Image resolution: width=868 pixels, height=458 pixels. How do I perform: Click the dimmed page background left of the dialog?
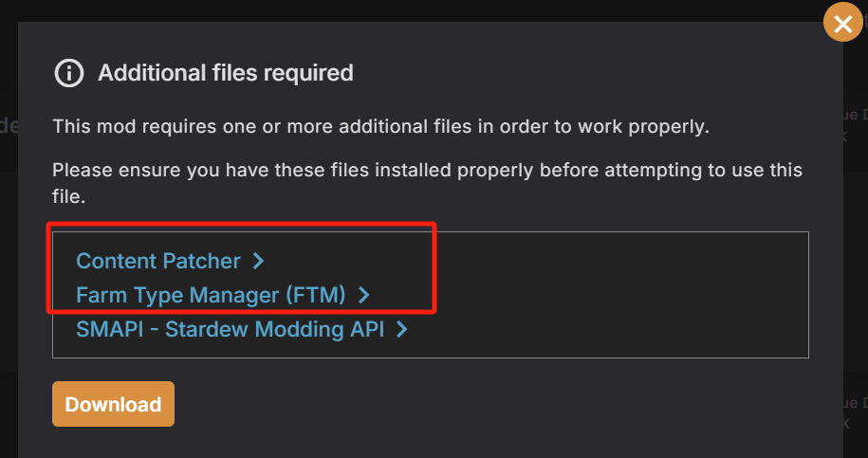point(9,277)
